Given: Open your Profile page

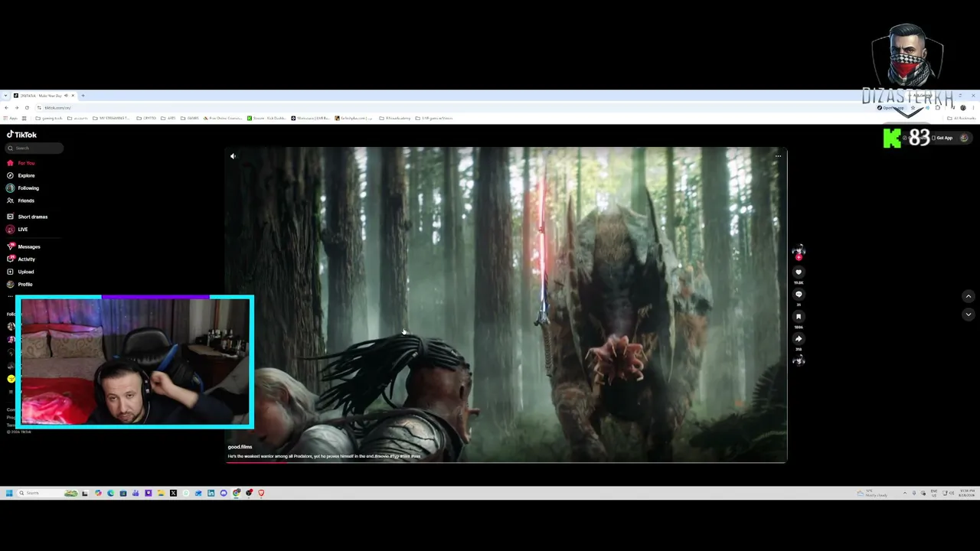Looking at the screenshot, I should tap(20, 285).
